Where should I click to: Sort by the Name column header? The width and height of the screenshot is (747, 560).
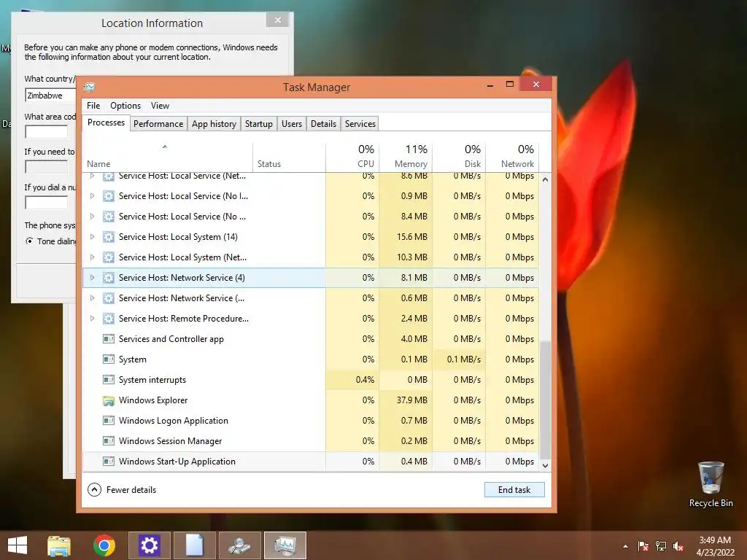[167, 157]
